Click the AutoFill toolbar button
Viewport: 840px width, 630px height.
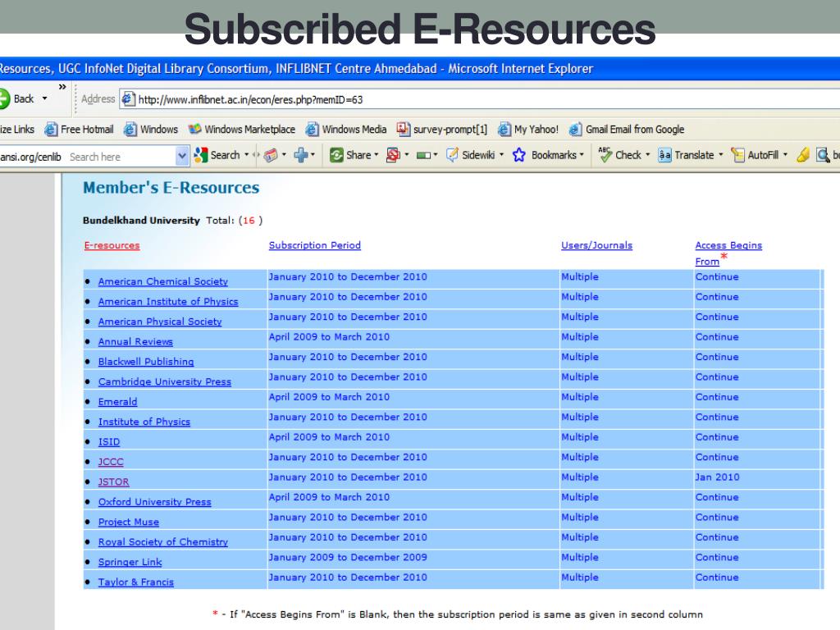[x=755, y=155]
